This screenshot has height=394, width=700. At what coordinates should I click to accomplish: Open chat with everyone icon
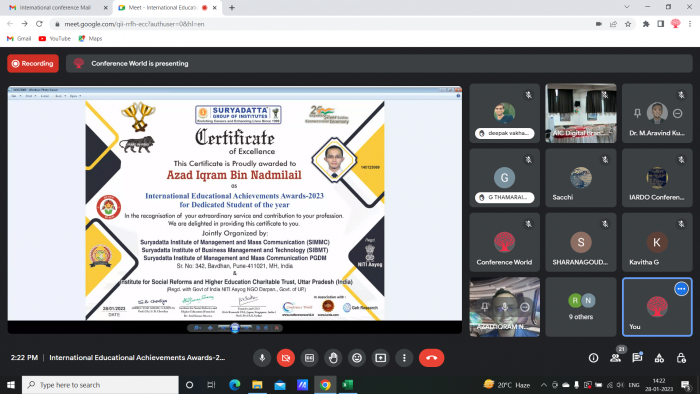click(637, 358)
